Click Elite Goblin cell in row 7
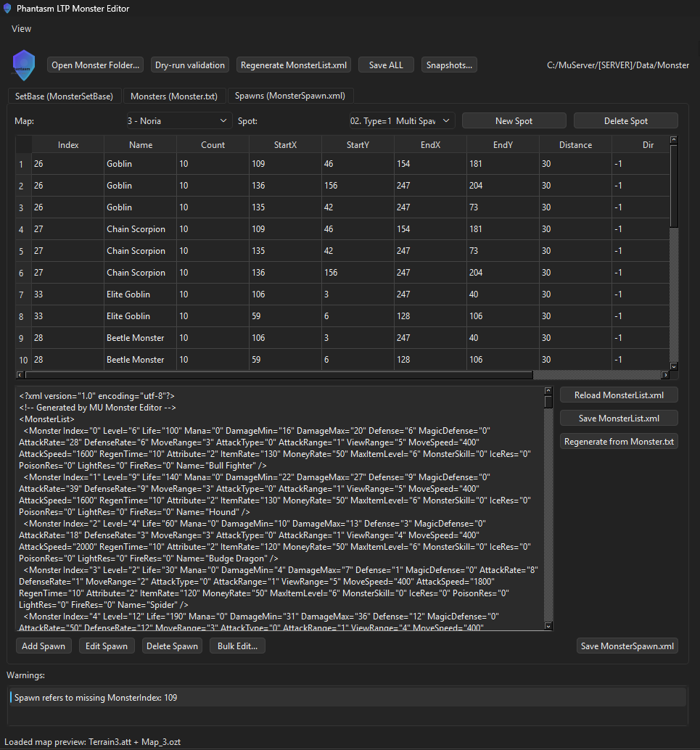 (141, 294)
